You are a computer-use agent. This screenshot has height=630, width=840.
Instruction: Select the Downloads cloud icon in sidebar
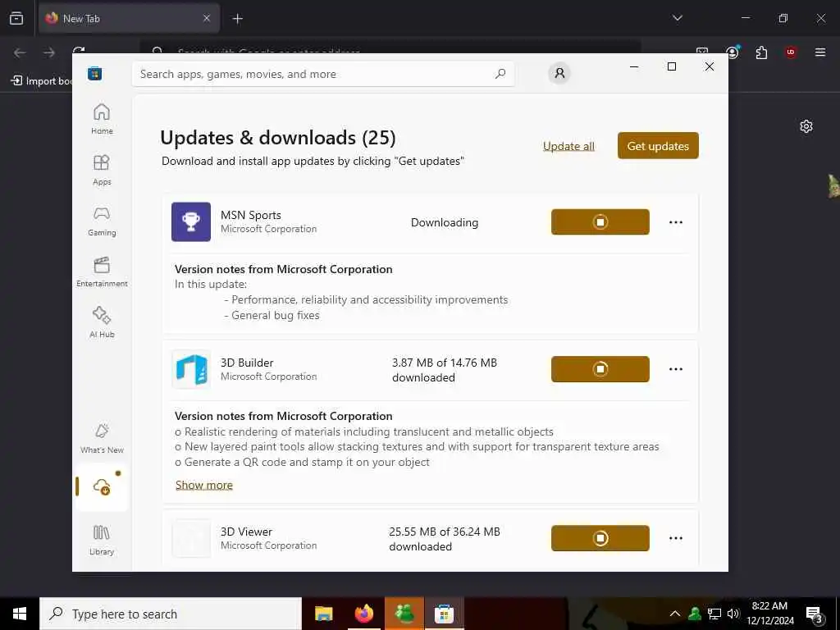point(102,486)
